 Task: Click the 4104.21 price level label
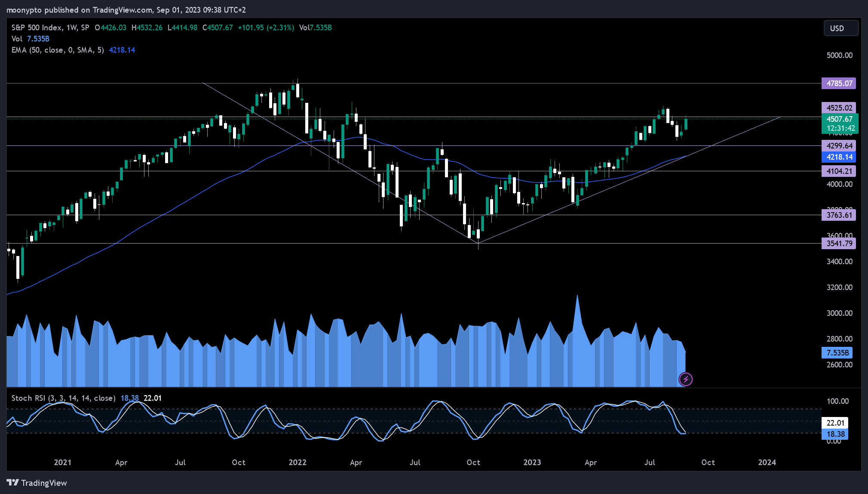(x=839, y=171)
